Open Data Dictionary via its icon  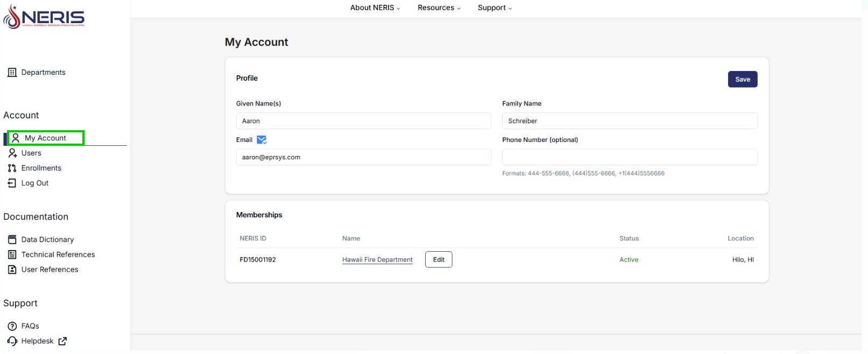click(12, 240)
